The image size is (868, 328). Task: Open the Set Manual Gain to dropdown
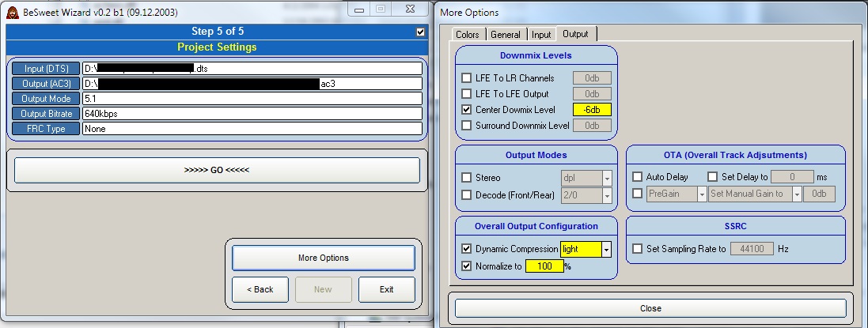[x=797, y=194]
